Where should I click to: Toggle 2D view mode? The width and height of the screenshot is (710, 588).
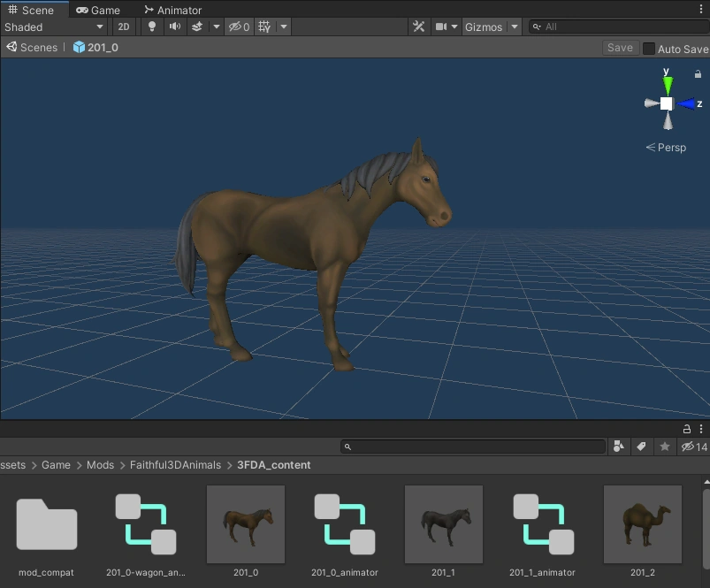pos(124,27)
